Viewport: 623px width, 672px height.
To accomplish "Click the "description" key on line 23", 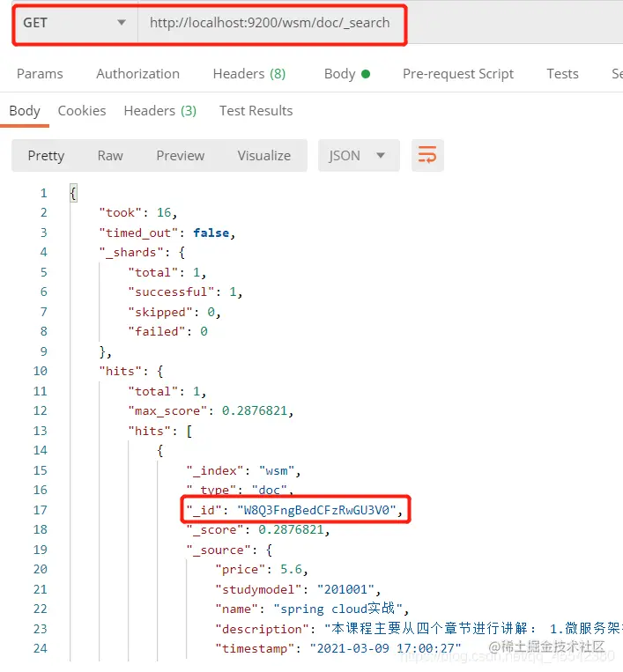I will 262,629.
